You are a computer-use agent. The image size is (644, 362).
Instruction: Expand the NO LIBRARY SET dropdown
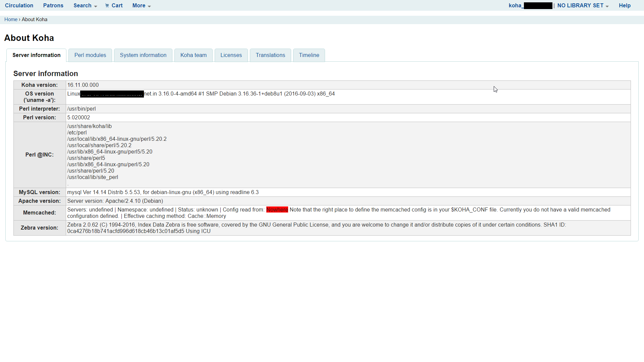click(583, 5)
